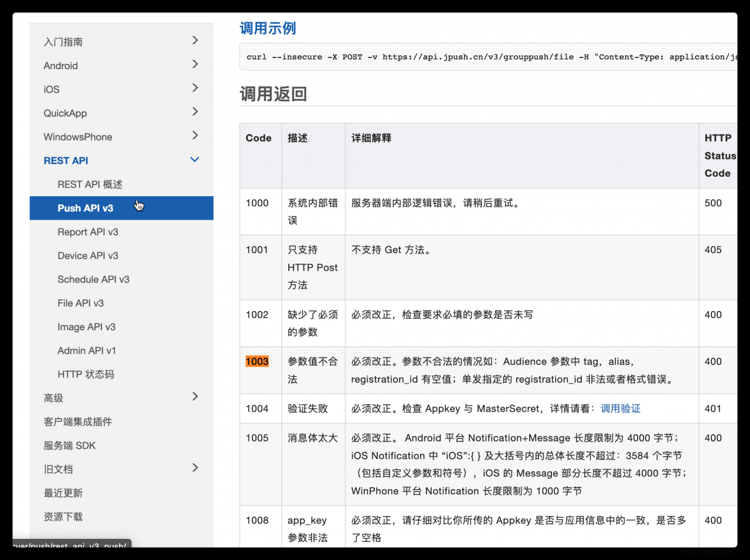
Task: Click the 不支持 Get 方法 text
Action: (393, 250)
